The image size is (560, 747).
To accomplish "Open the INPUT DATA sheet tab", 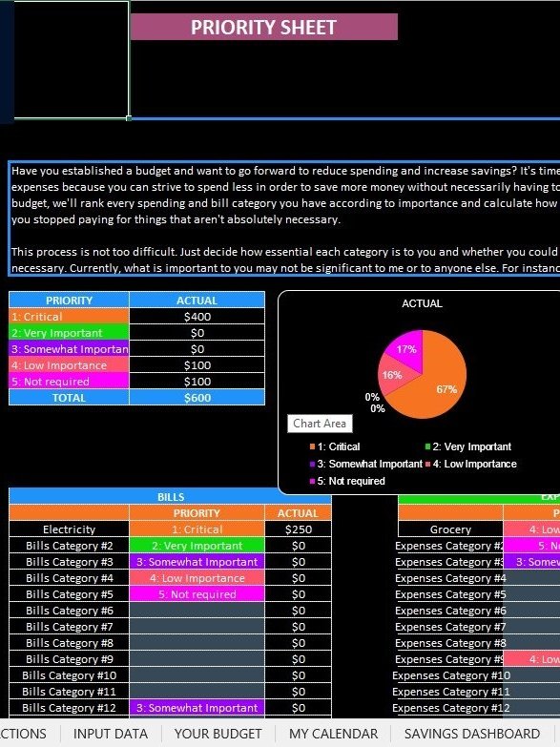I will coord(110,734).
